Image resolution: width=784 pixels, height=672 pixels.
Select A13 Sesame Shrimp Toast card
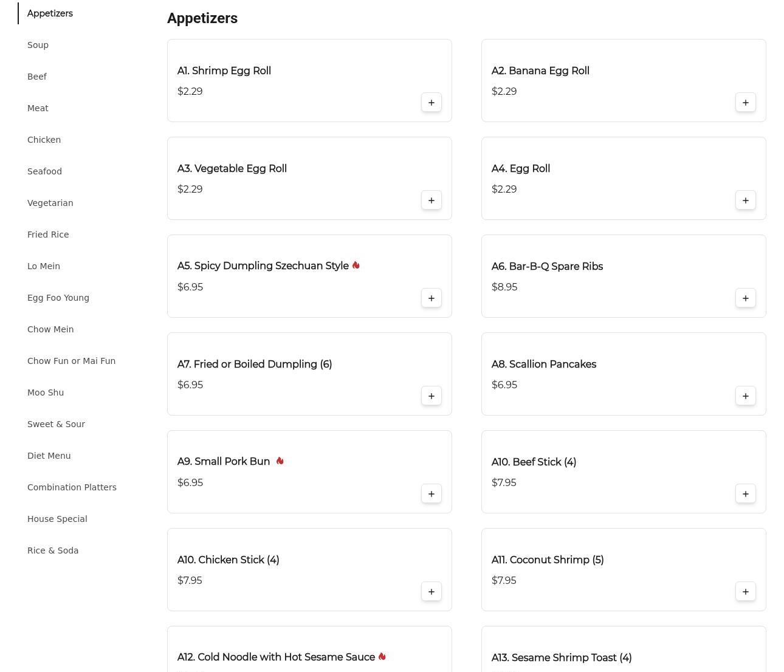[x=561, y=658]
